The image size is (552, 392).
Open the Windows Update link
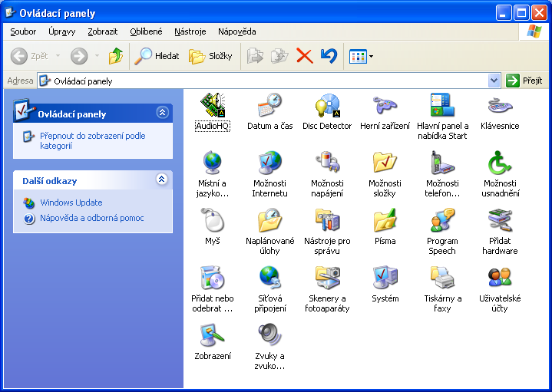coord(71,203)
